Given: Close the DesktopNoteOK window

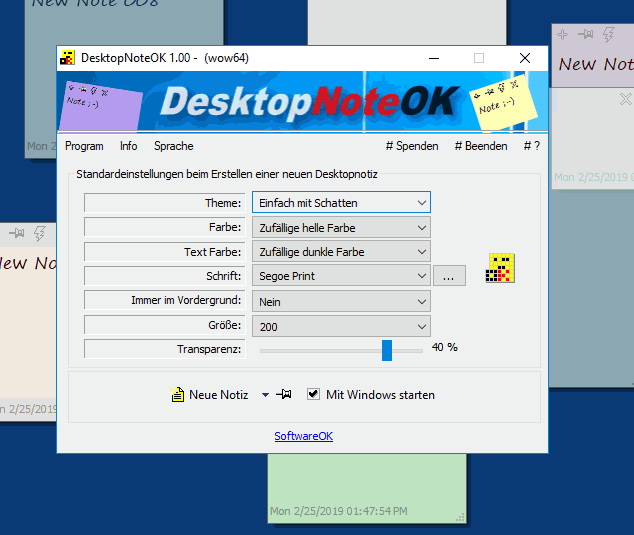Looking at the screenshot, I should (525, 58).
